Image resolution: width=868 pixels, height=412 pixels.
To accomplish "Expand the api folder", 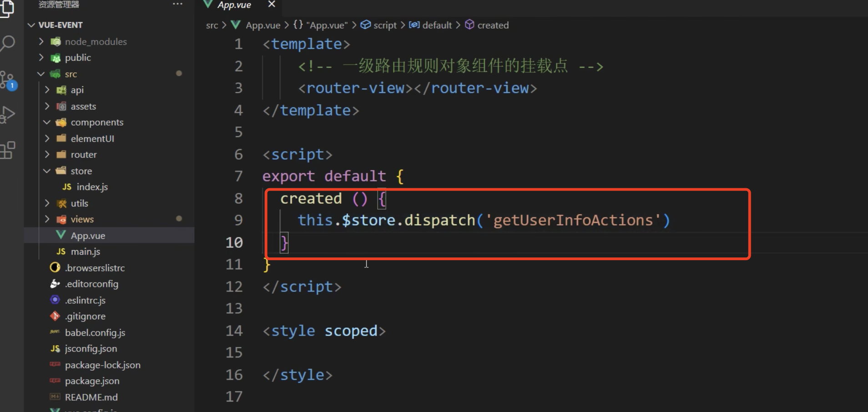I will (x=47, y=90).
